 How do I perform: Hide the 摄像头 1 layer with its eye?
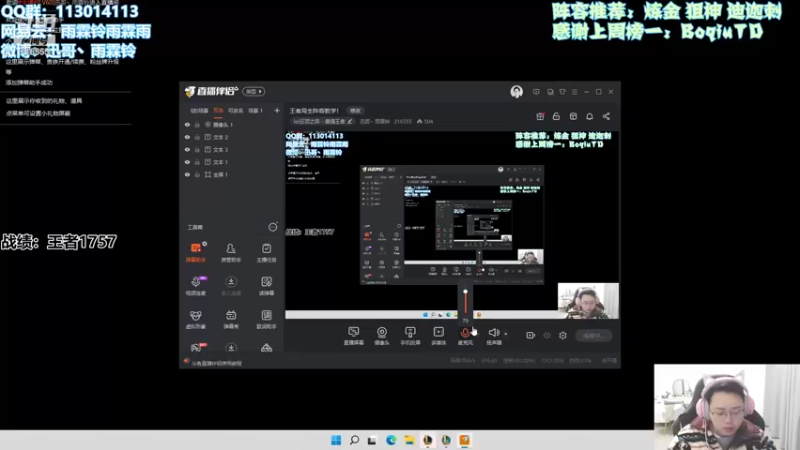(x=187, y=124)
